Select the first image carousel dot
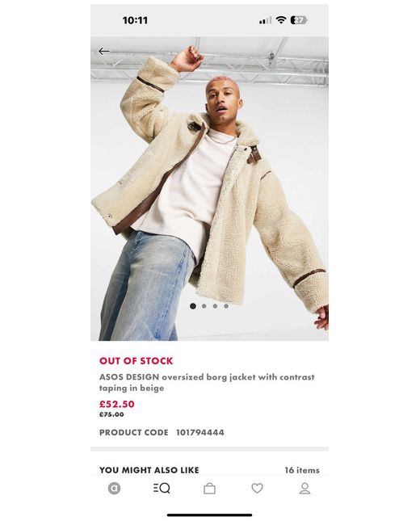Viewport: 420px width, 525px height. 193,306
